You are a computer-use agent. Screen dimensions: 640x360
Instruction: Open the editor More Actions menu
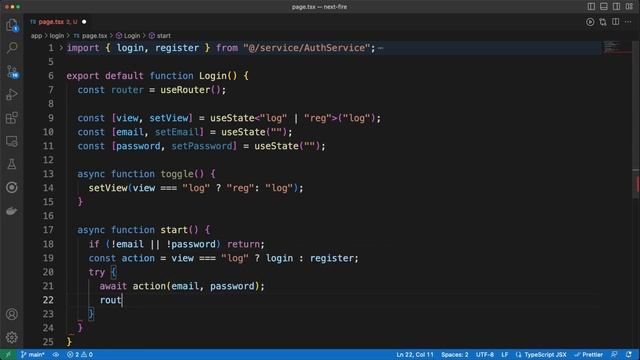click(628, 22)
